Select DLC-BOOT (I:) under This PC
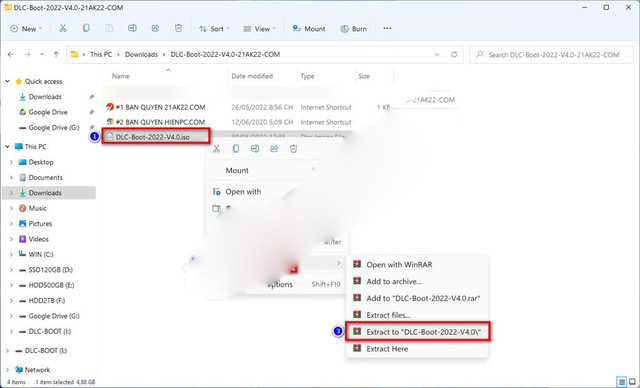Image resolution: width=640 pixels, height=388 pixels. [x=49, y=331]
